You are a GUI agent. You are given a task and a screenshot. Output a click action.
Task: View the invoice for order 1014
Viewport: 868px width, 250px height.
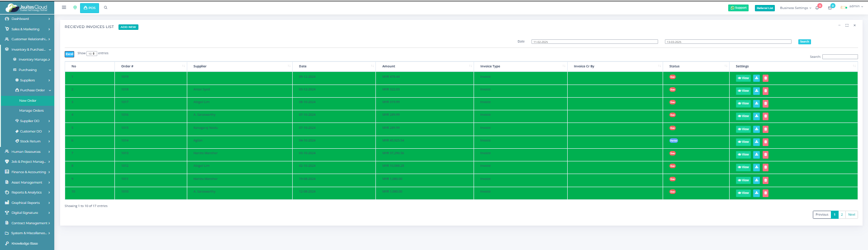click(743, 142)
